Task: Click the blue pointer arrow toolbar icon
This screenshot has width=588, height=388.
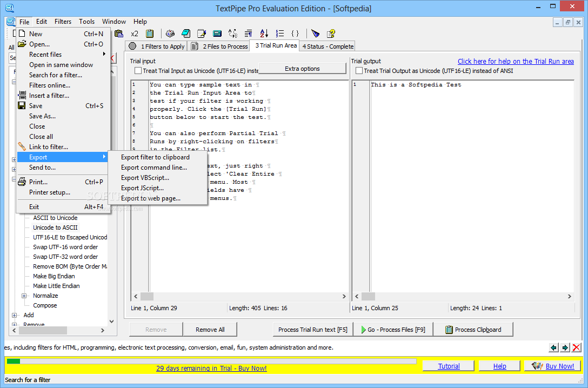Action: [x=316, y=34]
